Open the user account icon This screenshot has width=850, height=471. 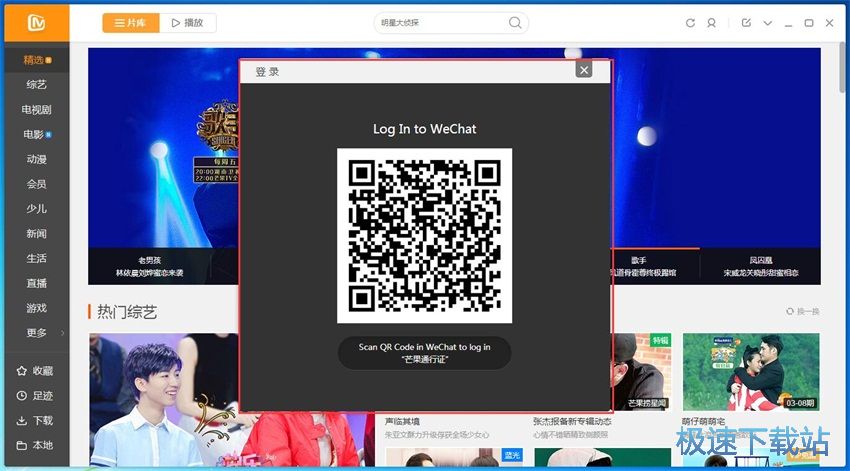point(711,23)
